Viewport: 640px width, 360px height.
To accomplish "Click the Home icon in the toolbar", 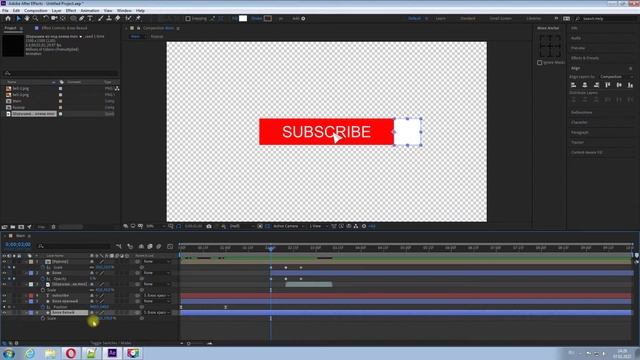I will pyautogui.click(x=8, y=18).
